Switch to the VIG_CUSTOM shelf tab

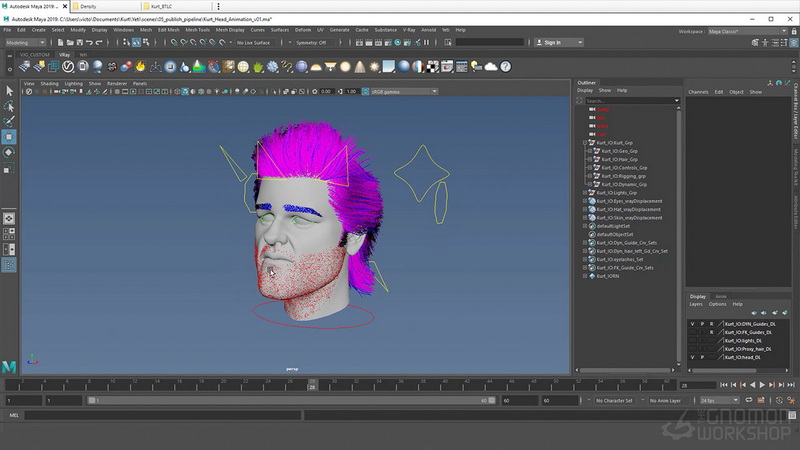coord(35,55)
